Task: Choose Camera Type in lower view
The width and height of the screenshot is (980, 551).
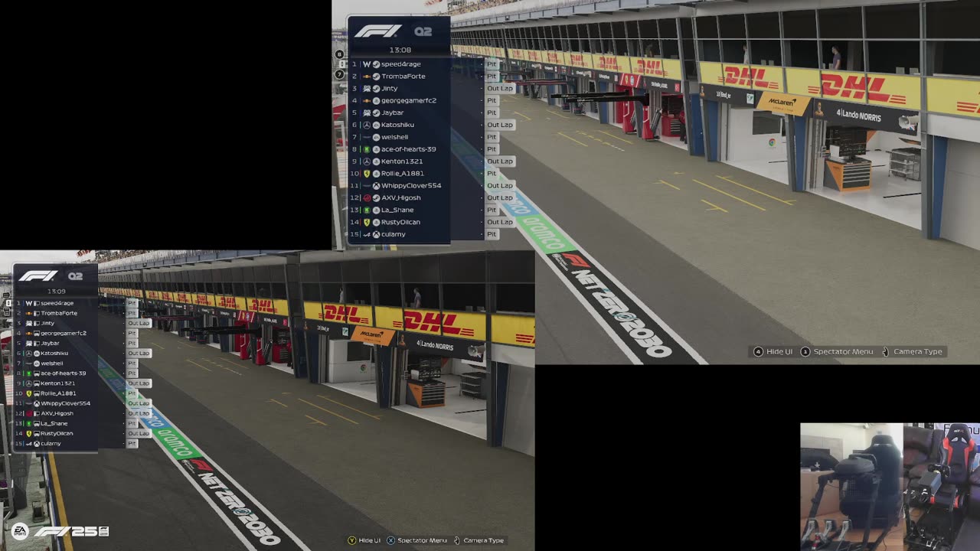Action: [483, 540]
